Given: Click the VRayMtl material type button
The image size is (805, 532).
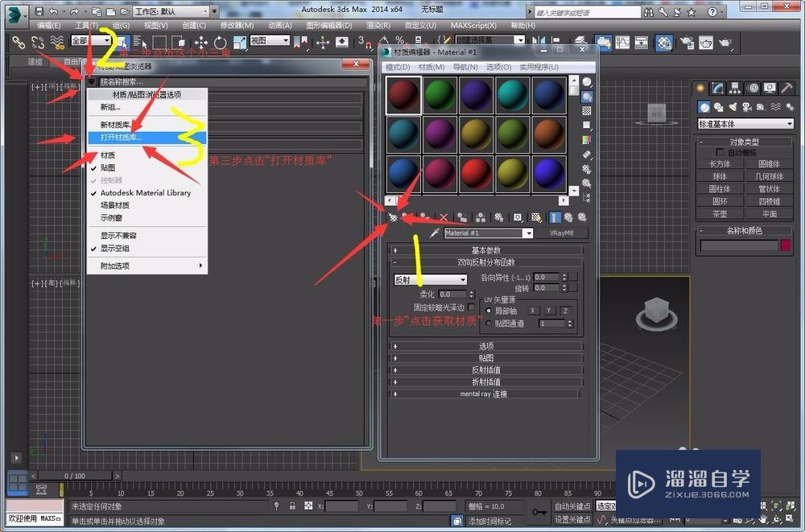Looking at the screenshot, I should 561,233.
